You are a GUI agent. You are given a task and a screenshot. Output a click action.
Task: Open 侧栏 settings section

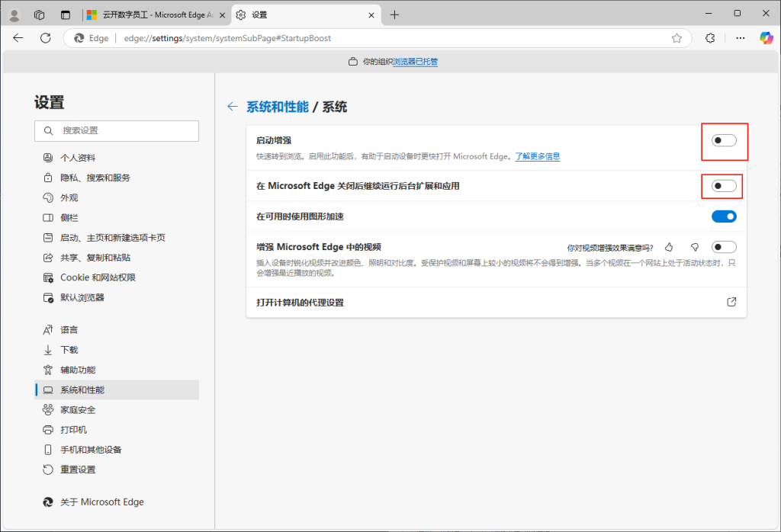pyautogui.click(x=117, y=217)
